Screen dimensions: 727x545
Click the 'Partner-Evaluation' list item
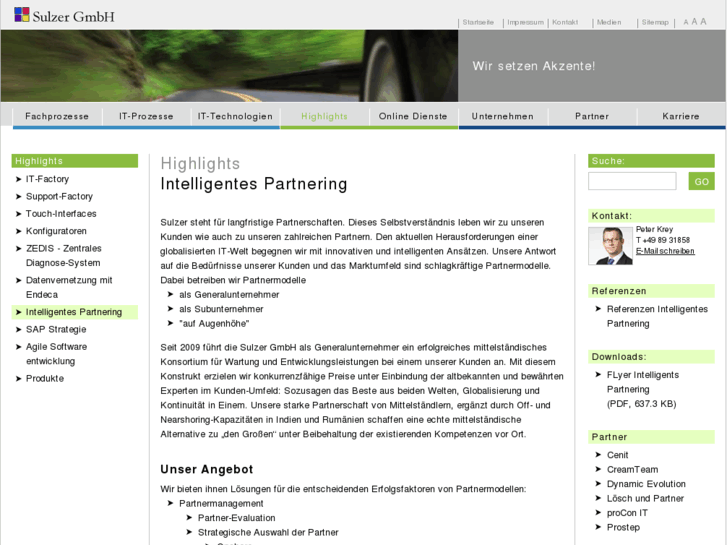[x=236, y=518]
